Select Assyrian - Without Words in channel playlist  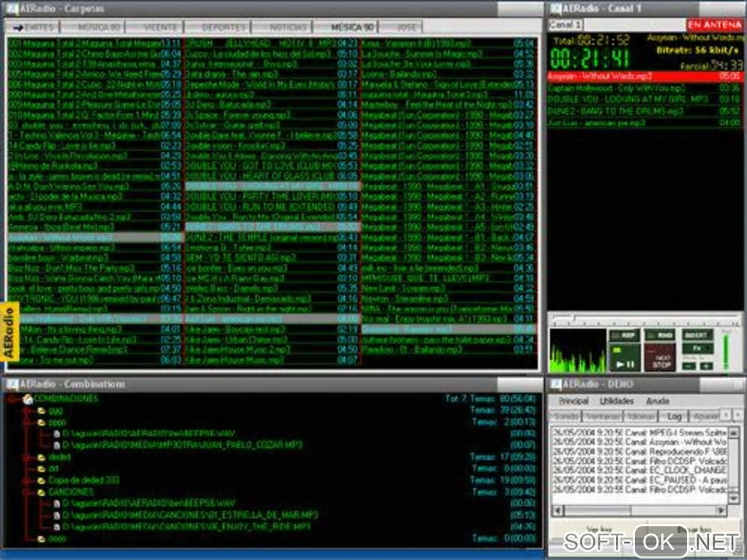[644, 76]
